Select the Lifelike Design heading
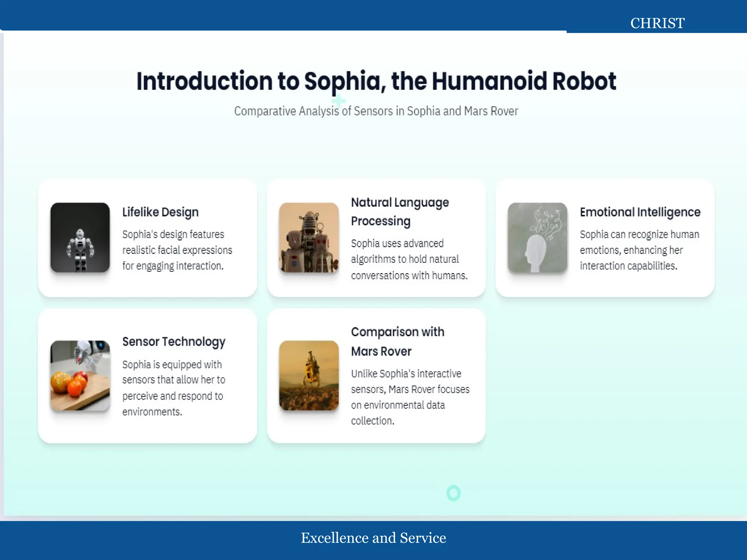747x560 pixels. (160, 212)
